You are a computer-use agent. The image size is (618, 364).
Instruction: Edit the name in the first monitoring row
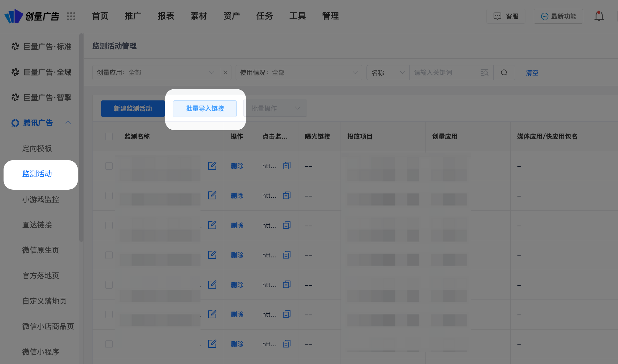coord(212,166)
